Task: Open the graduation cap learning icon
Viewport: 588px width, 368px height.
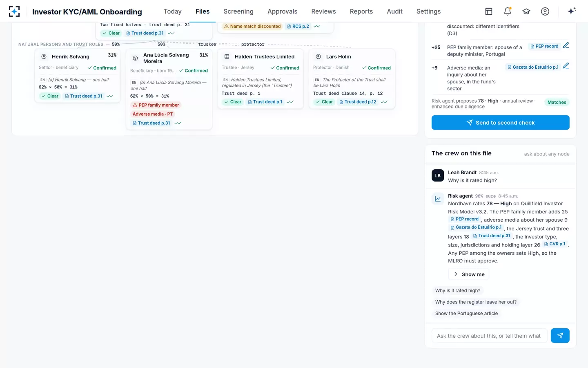Action: pos(526,11)
